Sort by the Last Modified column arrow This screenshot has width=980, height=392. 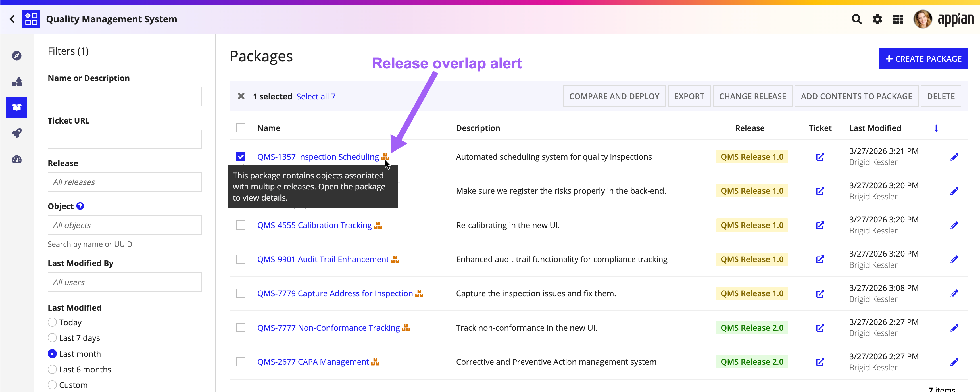click(936, 128)
